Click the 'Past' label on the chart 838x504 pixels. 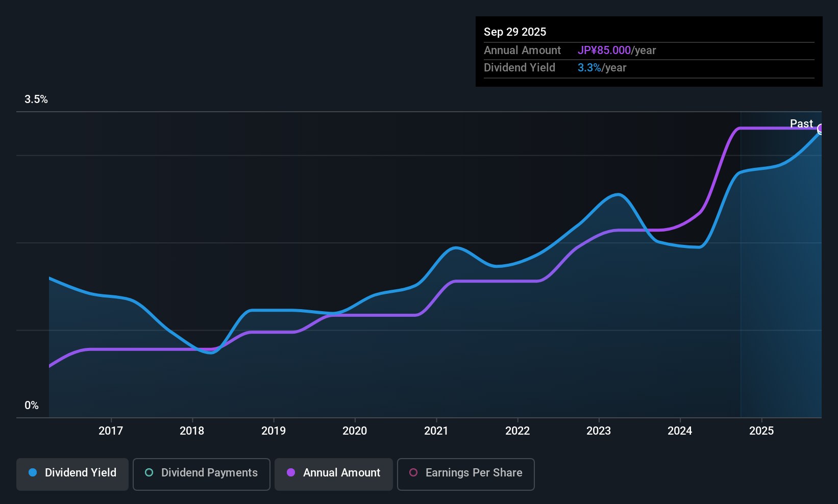coord(801,123)
